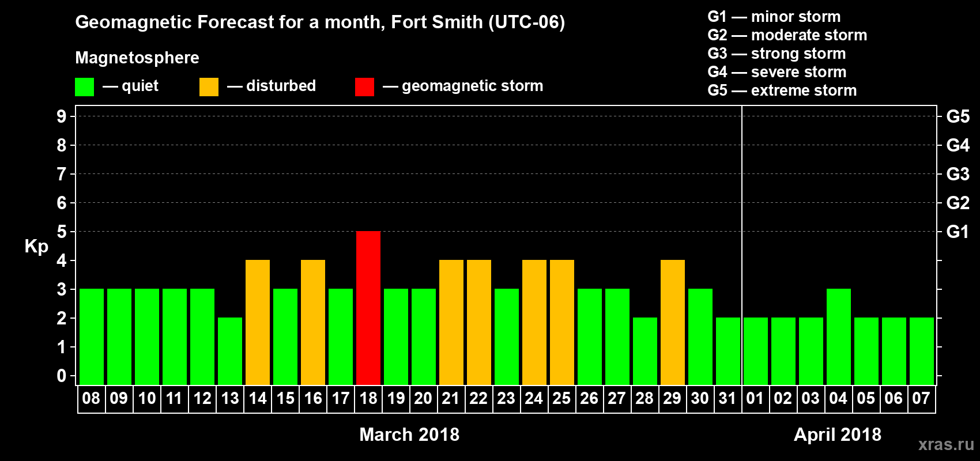The width and height of the screenshot is (980, 461).
Task: Click the orange bar above date 29
Action: [x=673, y=322]
